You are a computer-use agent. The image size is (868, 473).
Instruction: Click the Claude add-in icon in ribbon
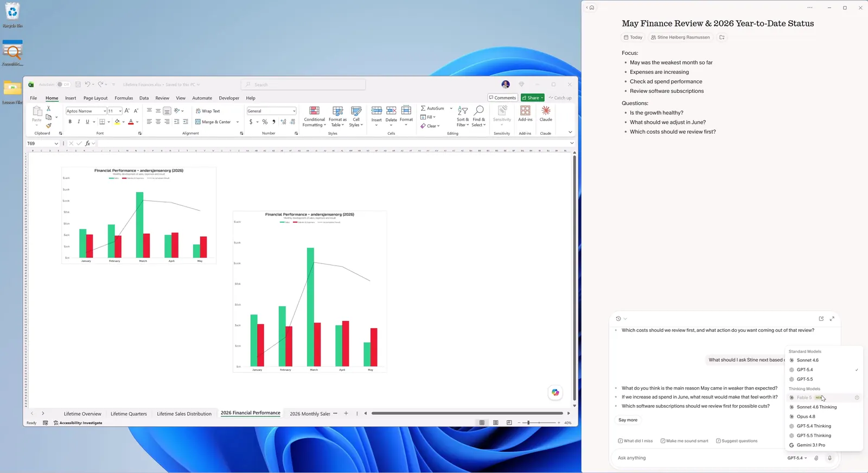tap(546, 110)
